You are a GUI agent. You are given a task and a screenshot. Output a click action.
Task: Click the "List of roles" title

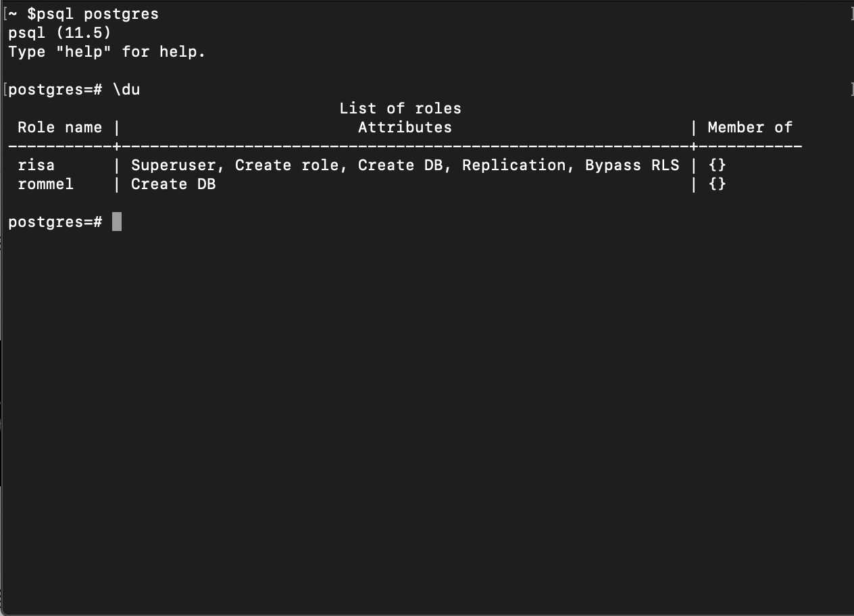[x=400, y=108]
